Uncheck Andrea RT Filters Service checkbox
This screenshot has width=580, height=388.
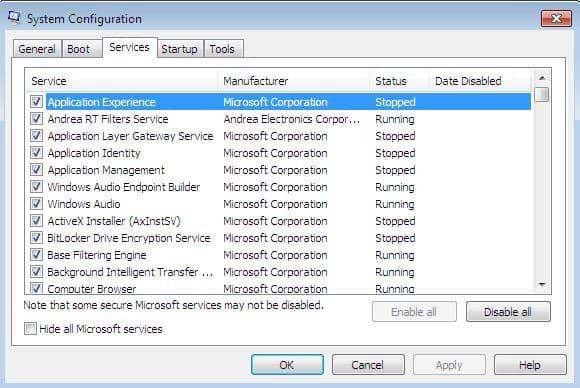pos(36,118)
